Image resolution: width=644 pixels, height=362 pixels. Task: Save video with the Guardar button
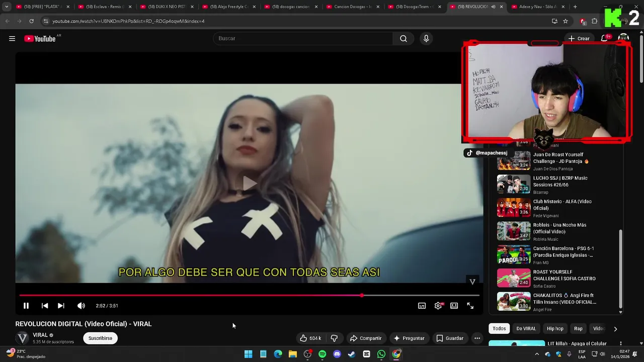point(450,338)
